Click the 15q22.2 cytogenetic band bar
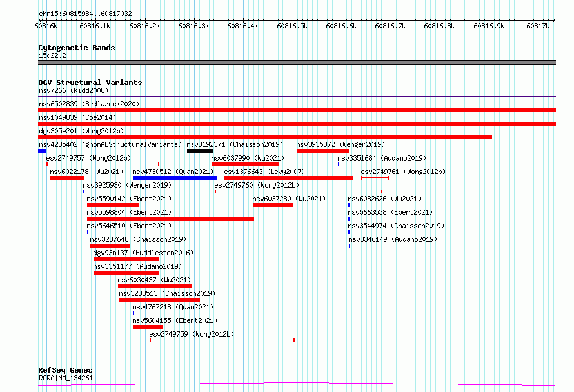The width and height of the screenshot is (574, 392). (x=297, y=63)
